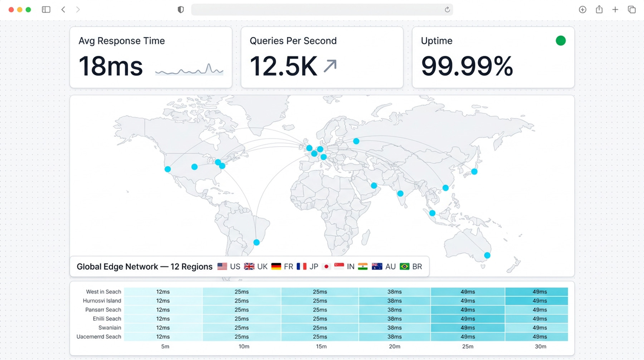
Task: Select the 'Pansarr Seach' row label
Action: [x=103, y=310]
